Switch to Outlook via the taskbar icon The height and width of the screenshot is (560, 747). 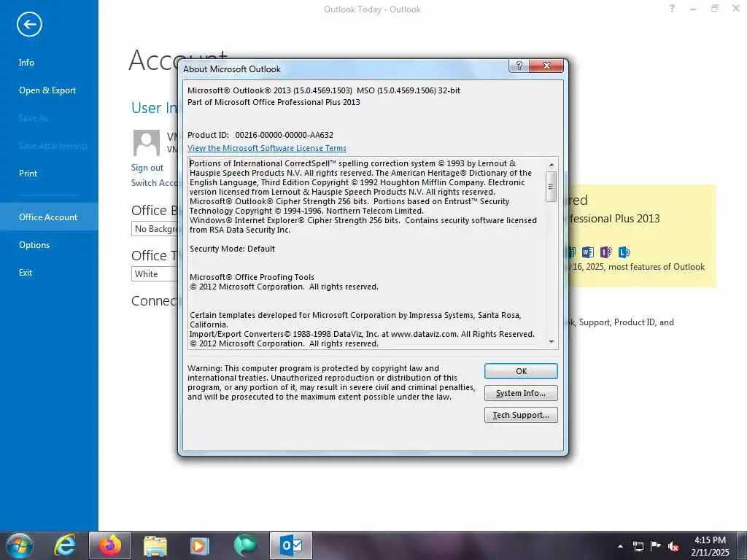pyautogui.click(x=290, y=545)
